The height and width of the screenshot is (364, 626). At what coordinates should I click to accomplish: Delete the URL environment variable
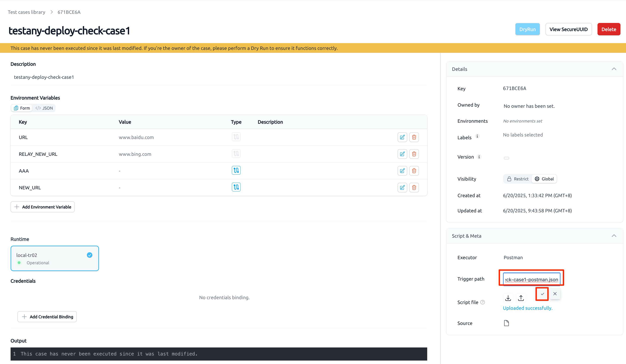click(414, 137)
